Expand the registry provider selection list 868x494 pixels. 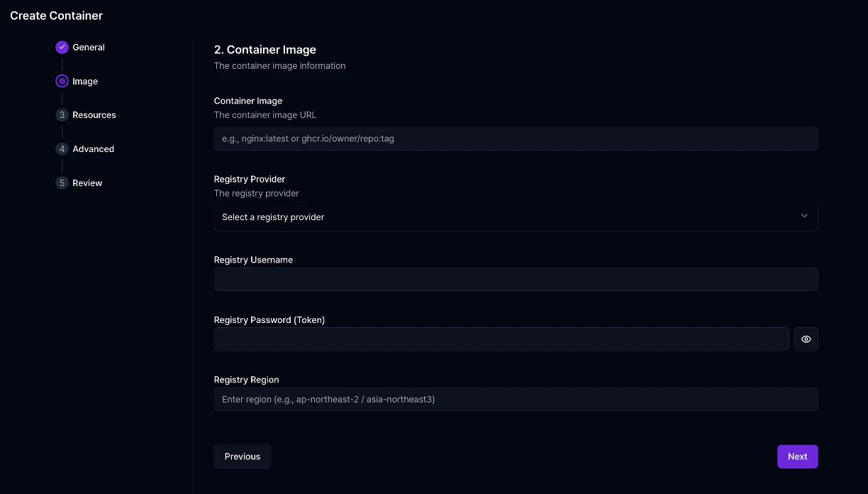[516, 217]
